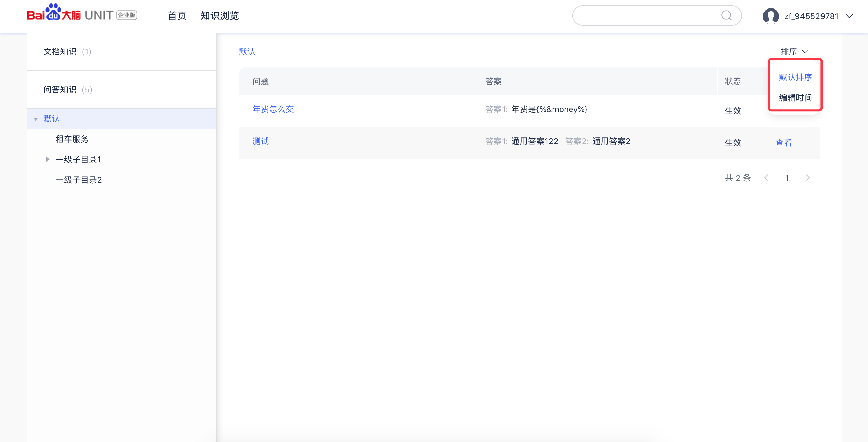Screen dimensions: 868x442
Task: Click the search magnifier icon
Action: pyautogui.click(x=726, y=16)
